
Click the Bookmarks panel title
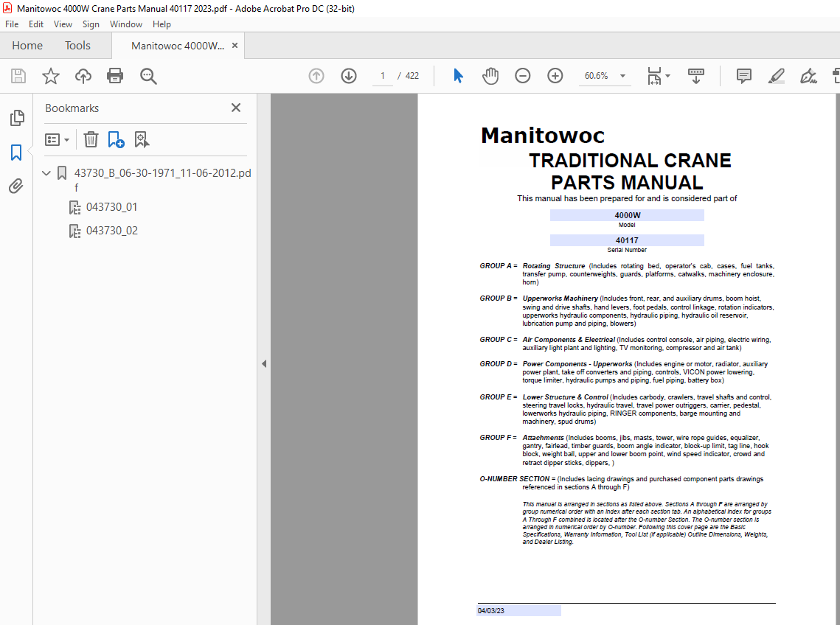[x=72, y=108]
